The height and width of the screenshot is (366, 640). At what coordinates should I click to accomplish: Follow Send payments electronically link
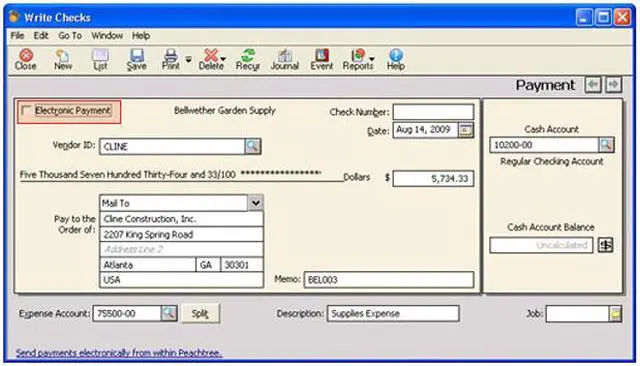[x=119, y=353]
